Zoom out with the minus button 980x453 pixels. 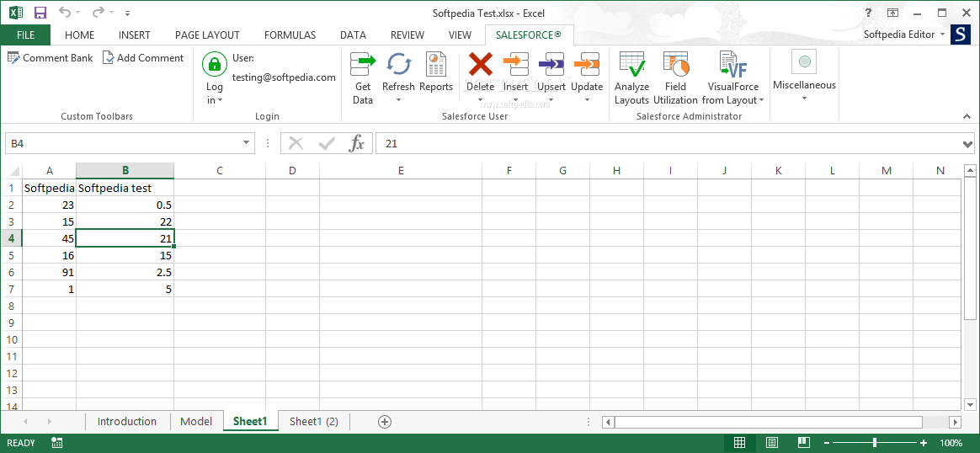pyautogui.click(x=826, y=443)
